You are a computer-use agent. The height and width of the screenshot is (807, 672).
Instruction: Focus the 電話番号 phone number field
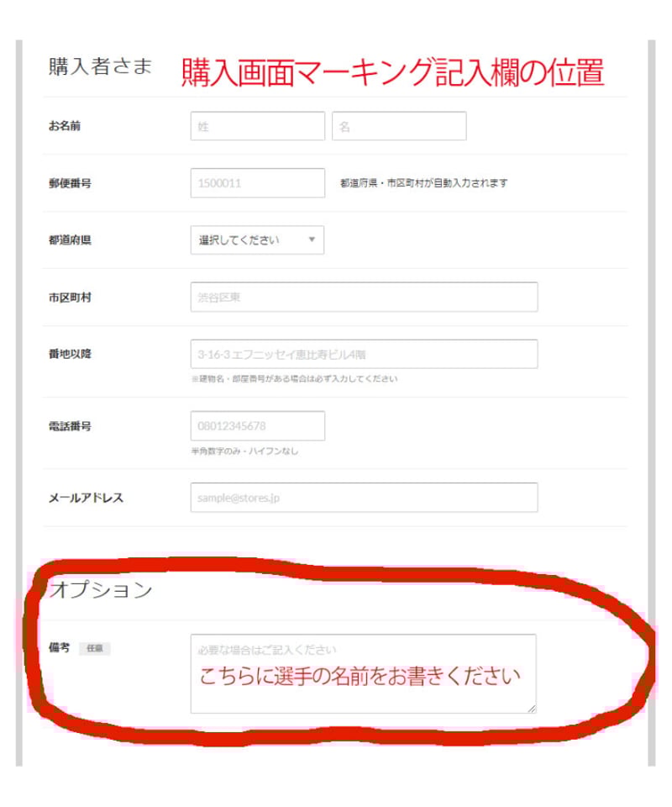click(x=258, y=425)
